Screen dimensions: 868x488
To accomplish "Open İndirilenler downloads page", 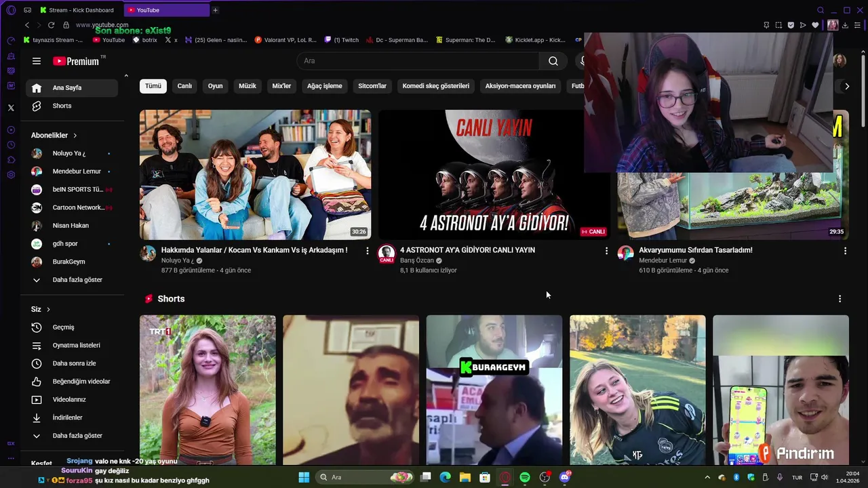I will pyautogui.click(x=72, y=418).
